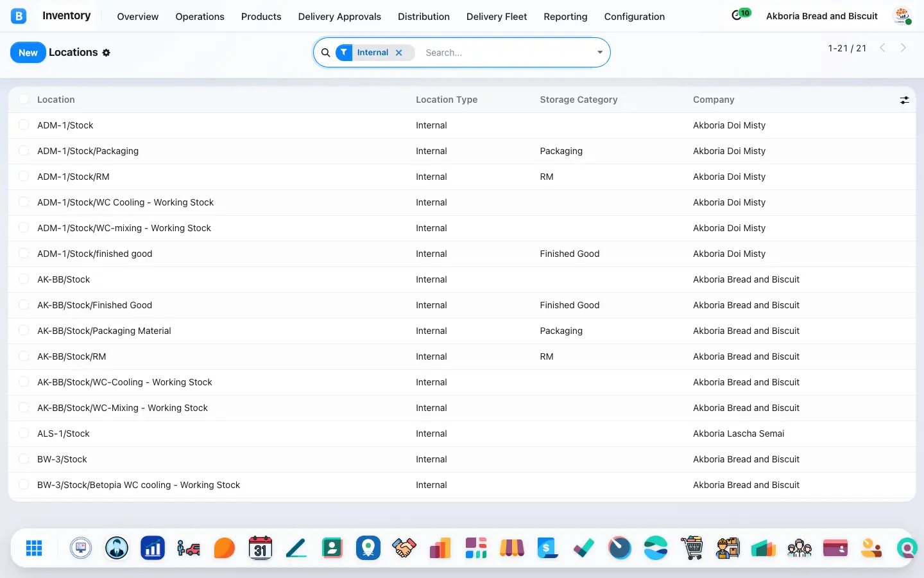The image size is (924, 578).
Task: Sort by the Location Type column
Action: (x=447, y=100)
